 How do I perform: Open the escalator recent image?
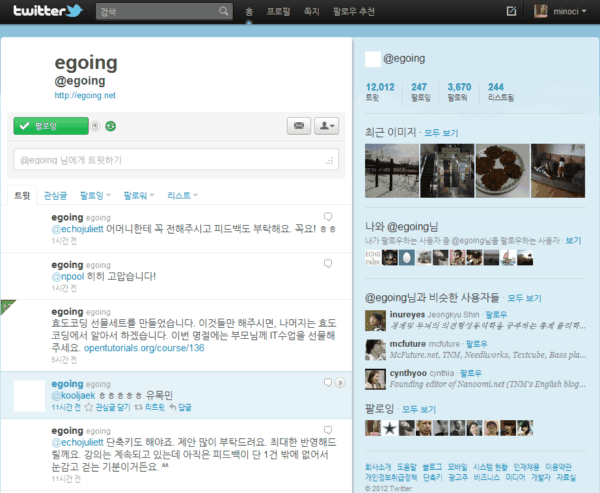click(447, 171)
